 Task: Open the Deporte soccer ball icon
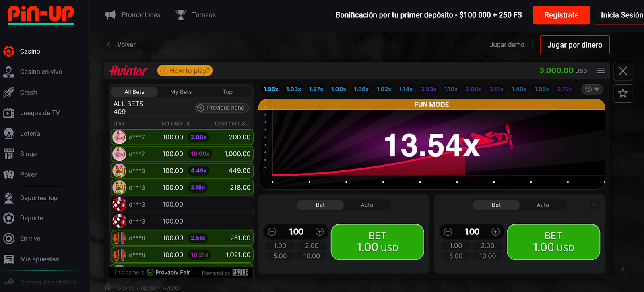click(9, 218)
